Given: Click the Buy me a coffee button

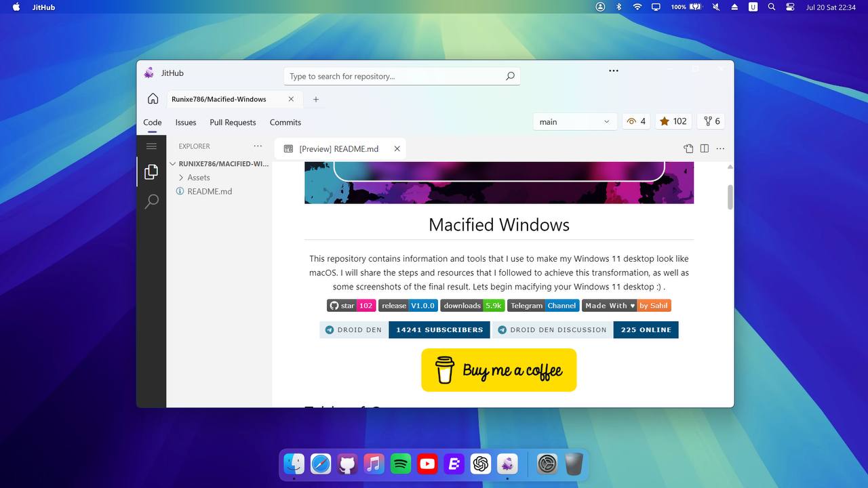Looking at the screenshot, I should coord(499,370).
